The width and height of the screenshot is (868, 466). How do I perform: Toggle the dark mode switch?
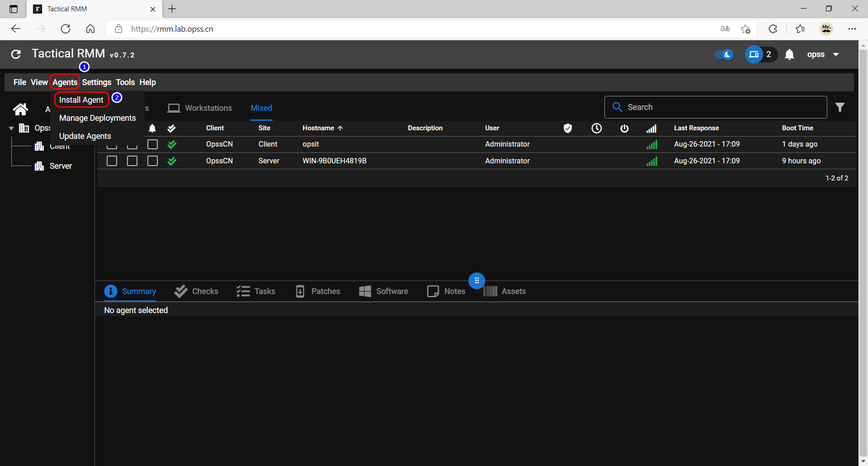(x=724, y=55)
